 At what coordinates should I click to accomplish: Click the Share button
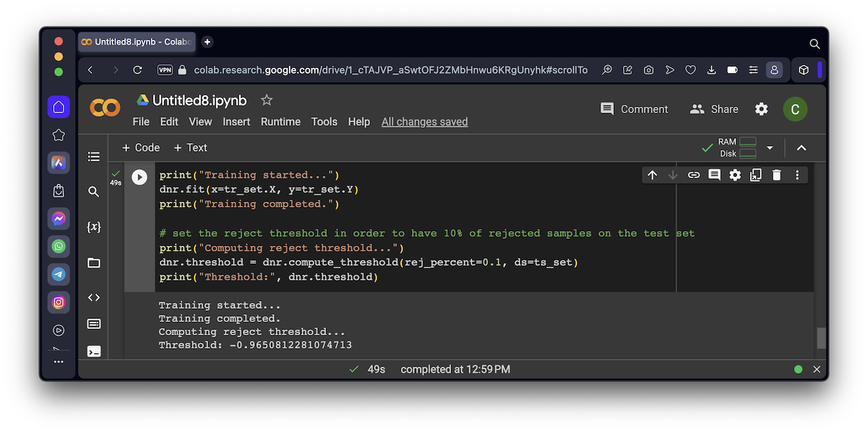pyautogui.click(x=714, y=109)
